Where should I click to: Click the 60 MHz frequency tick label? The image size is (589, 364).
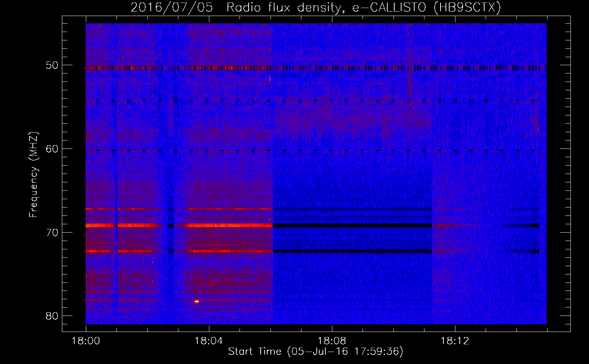tap(52, 149)
